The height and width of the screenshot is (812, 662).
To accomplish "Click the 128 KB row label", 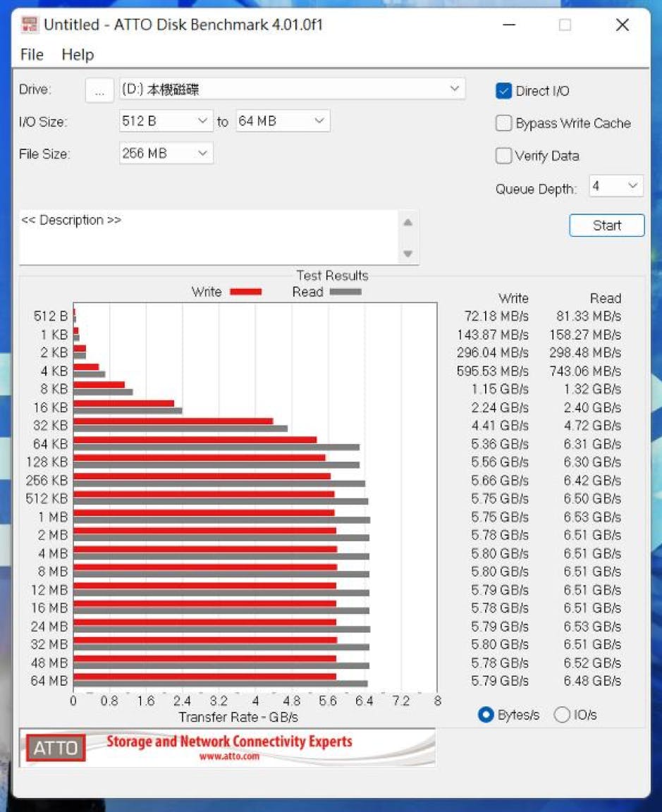I will coord(47,462).
